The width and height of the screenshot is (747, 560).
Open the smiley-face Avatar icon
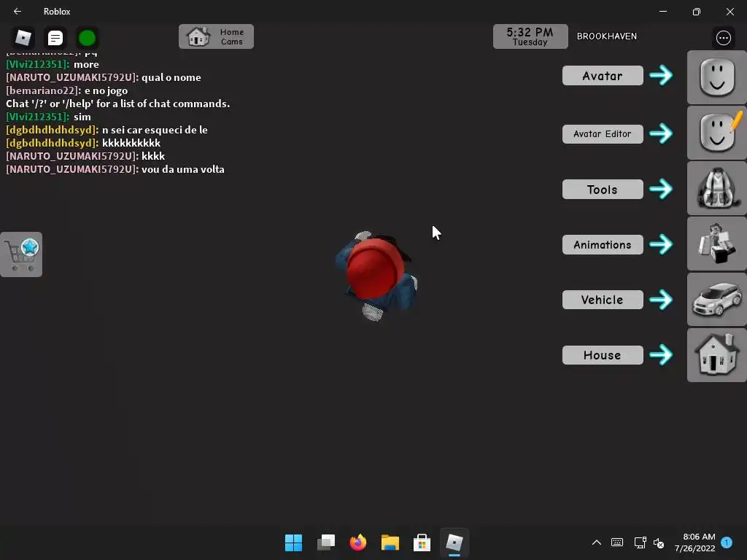click(x=717, y=77)
